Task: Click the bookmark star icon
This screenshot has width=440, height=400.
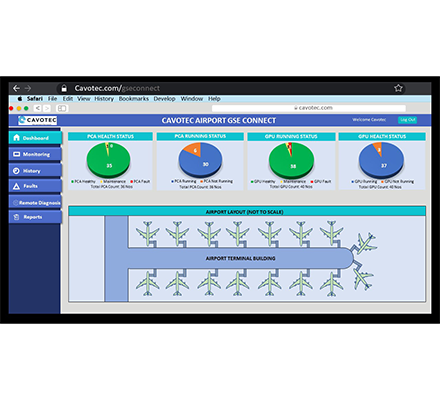Action: tap(398, 88)
